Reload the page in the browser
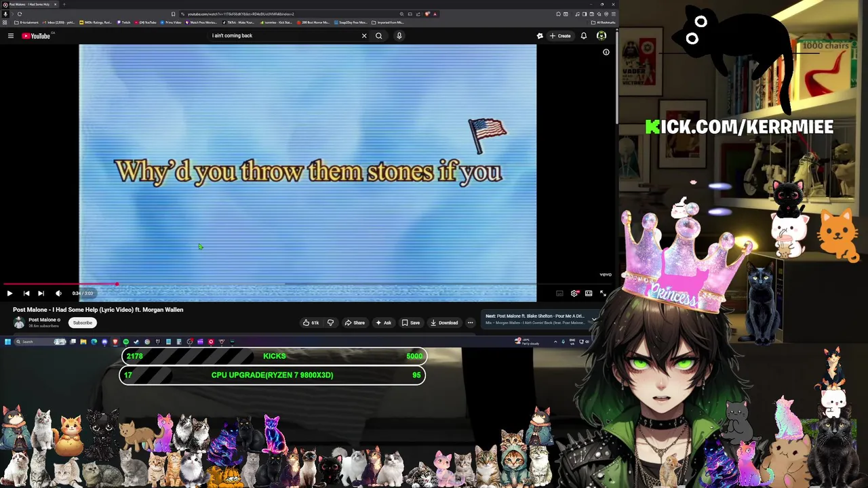This screenshot has height=488, width=868. pos(20,14)
